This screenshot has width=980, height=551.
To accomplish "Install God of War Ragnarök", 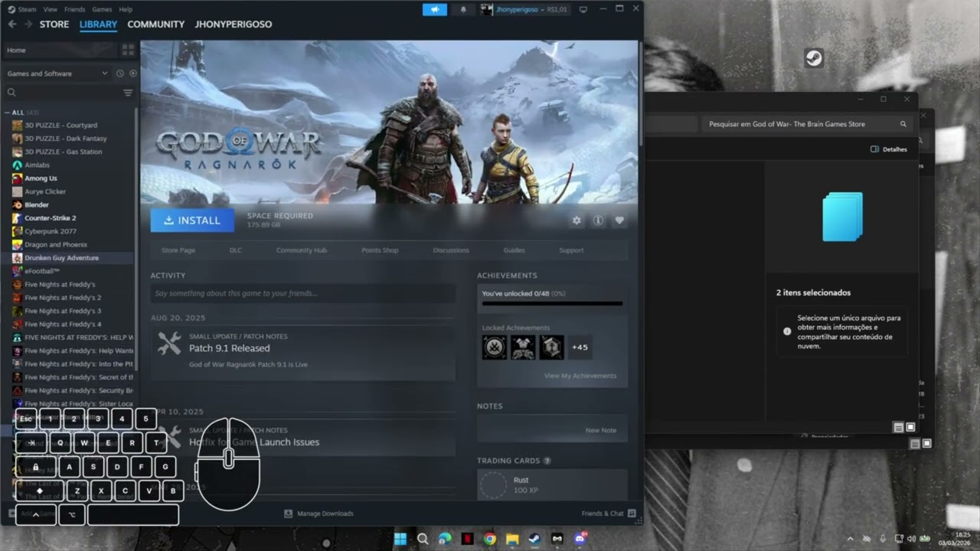I will [x=192, y=220].
